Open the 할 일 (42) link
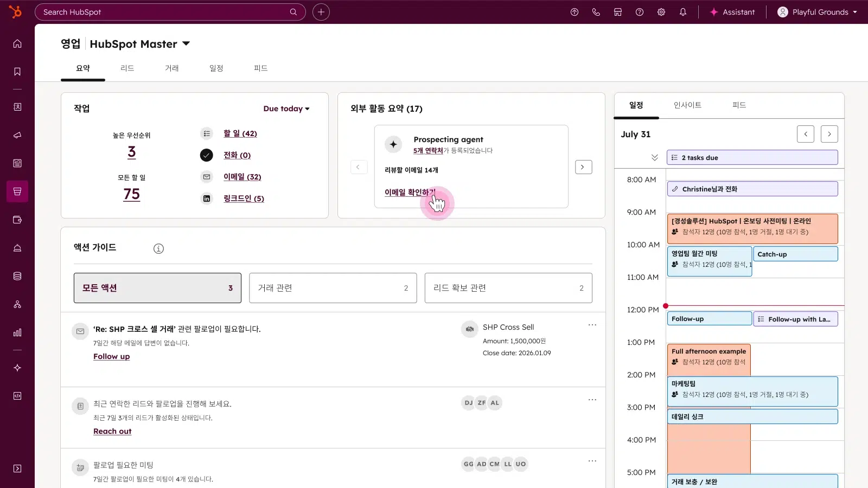 click(240, 133)
